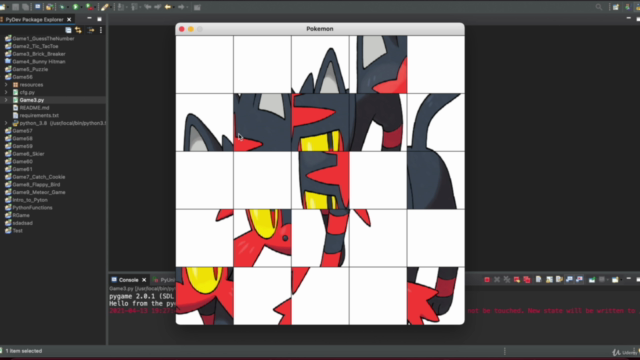Click the search magnifier in the top toolbar
Viewport: 640px width, 360px height.
coord(598,7)
